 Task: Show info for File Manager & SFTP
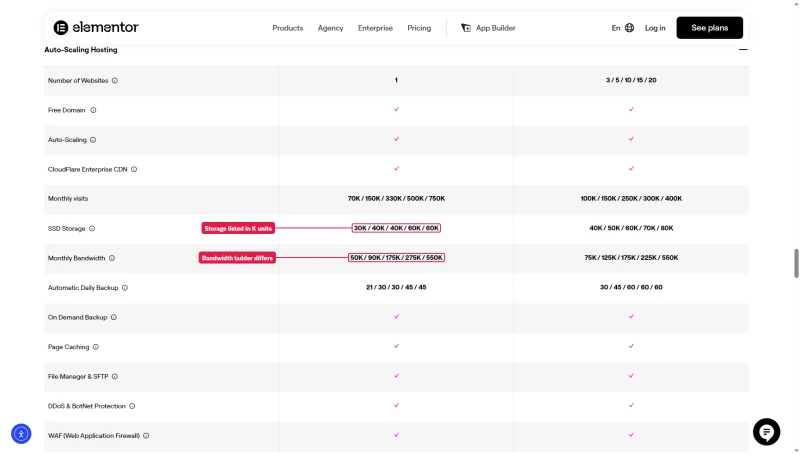click(115, 376)
